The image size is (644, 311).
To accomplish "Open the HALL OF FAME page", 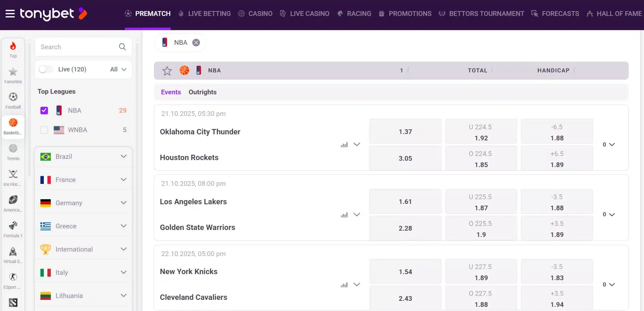I will 614,14.
